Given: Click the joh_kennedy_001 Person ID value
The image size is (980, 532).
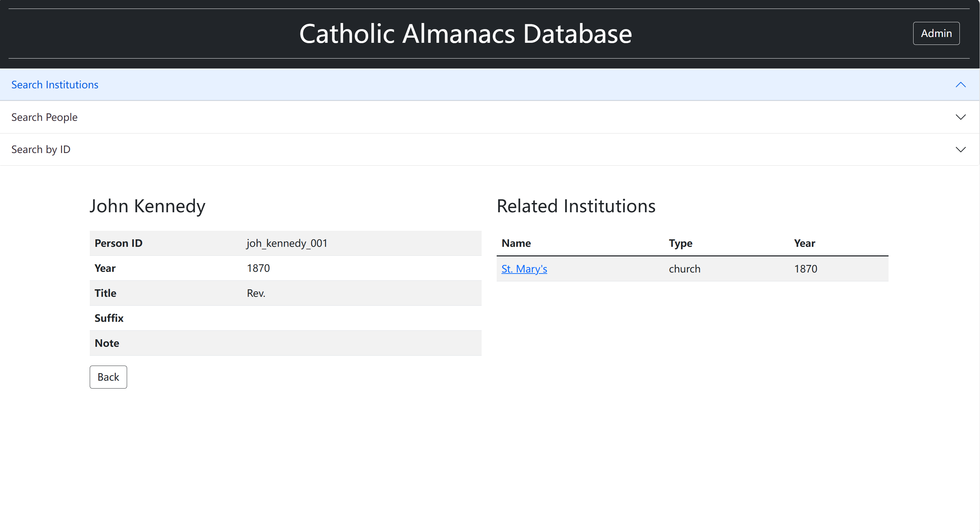Looking at the screenshot, I should [287, 243].
